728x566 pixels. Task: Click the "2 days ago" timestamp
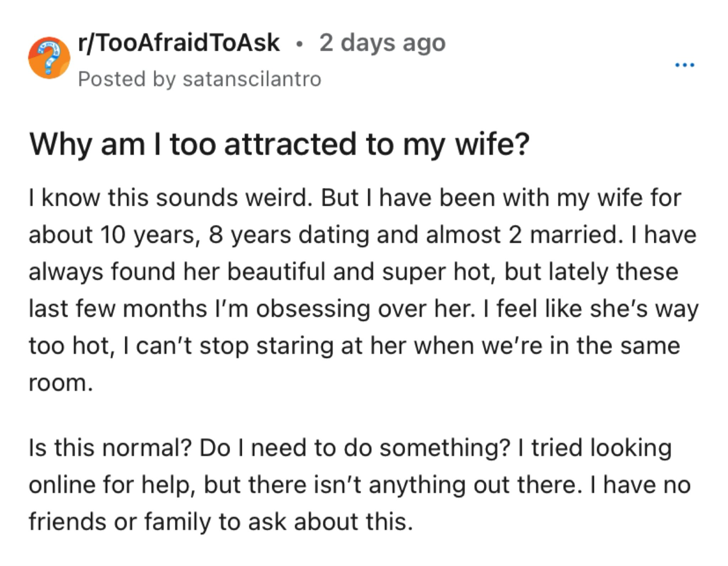(382, 43)
